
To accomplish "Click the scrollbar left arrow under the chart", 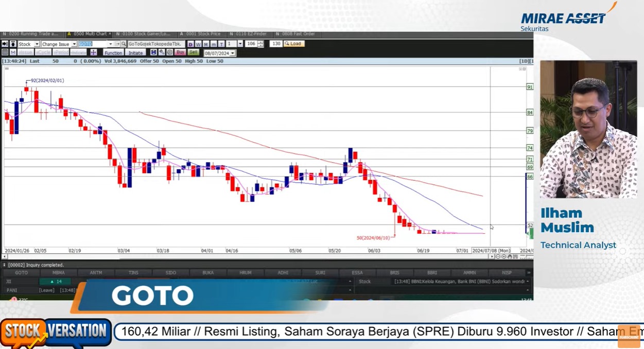I will coord(5,256).
